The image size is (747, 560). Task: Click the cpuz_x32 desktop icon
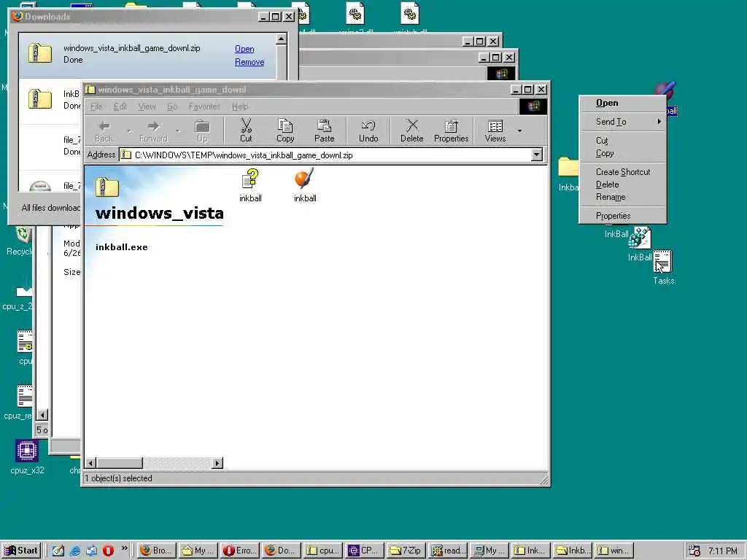(x=27, y=450)
